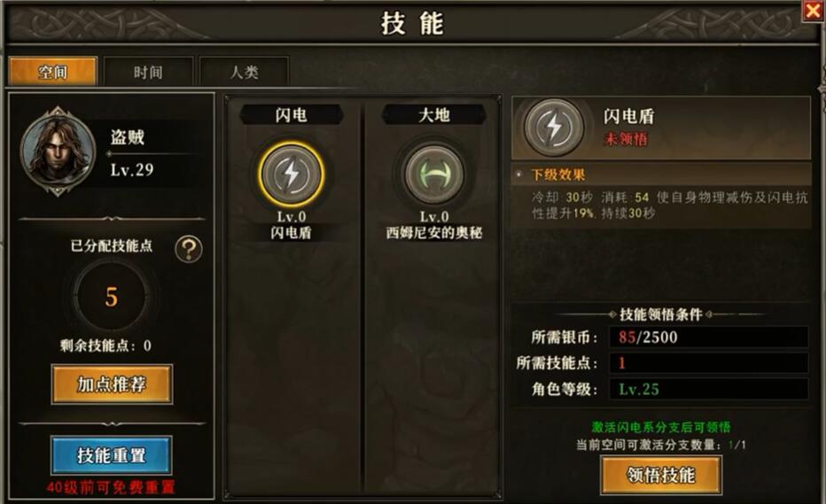The image size is (826, 504).
Task: Click the 角色等级 Lv.25 field
Action: point(708,389)
